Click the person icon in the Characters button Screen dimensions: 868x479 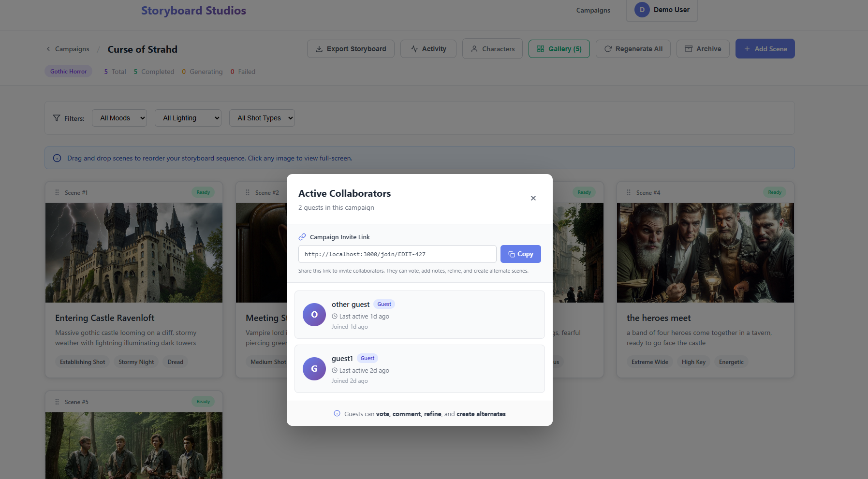click(474, 49)
